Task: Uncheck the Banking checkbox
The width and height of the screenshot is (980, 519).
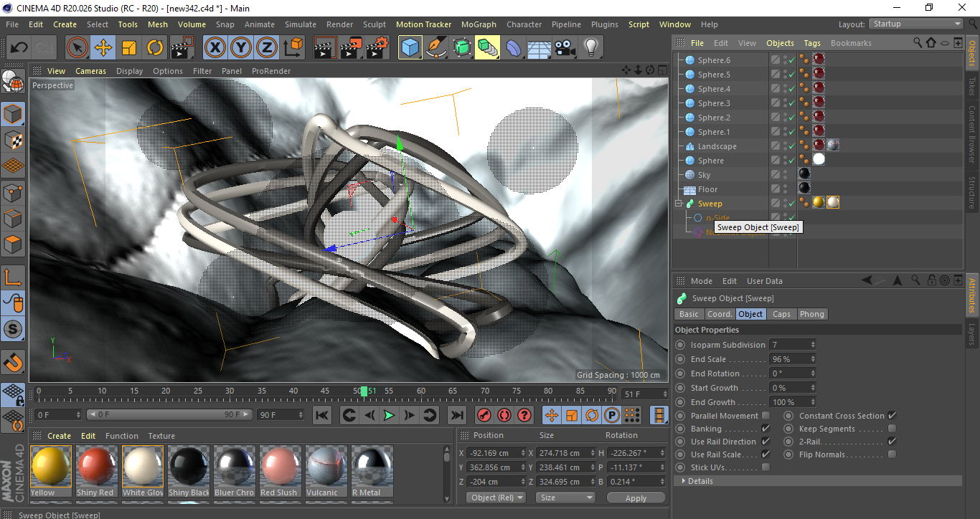Action: (x=765, y=429)
